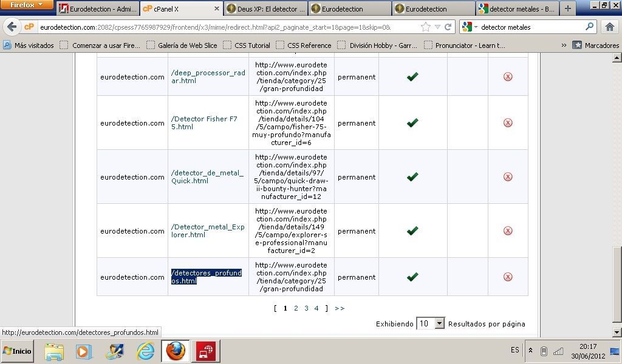Delete the detectores_profundos.html redirect
Screen dimensions: 622x364
508,277
